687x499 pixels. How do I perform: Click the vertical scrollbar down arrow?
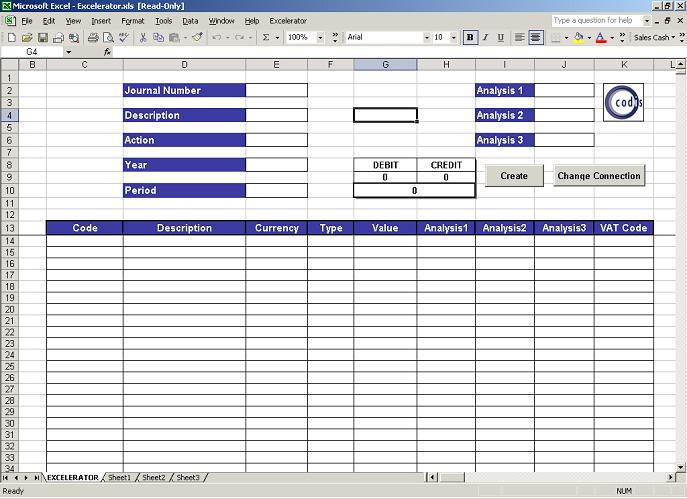pos(681,467)
